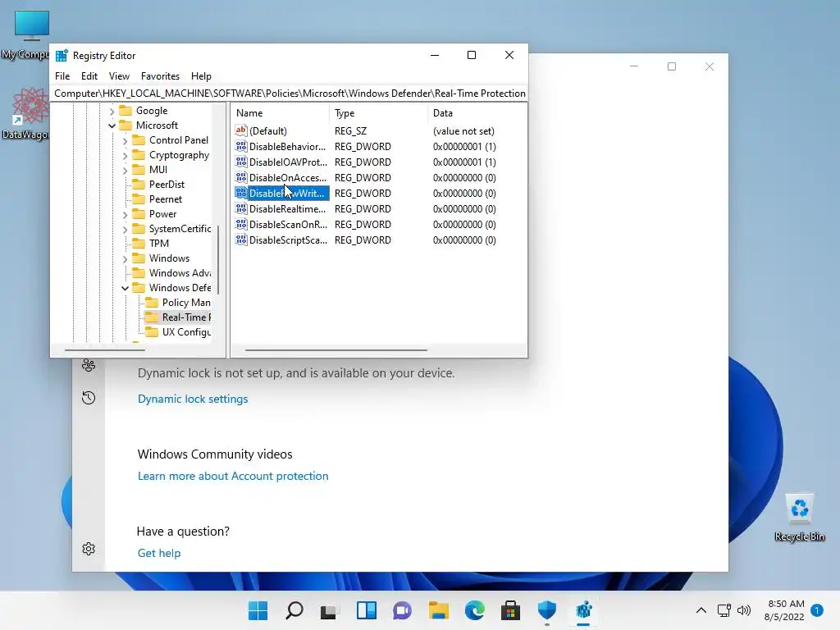The image size is (840, 630).
Task: Open Chat app from taskbar
Action: point(402,610)
